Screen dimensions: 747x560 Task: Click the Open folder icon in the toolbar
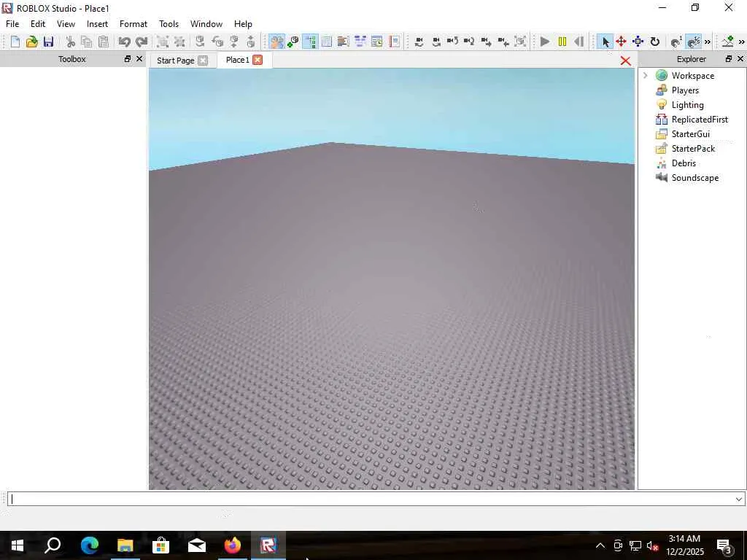pos(32,42)
